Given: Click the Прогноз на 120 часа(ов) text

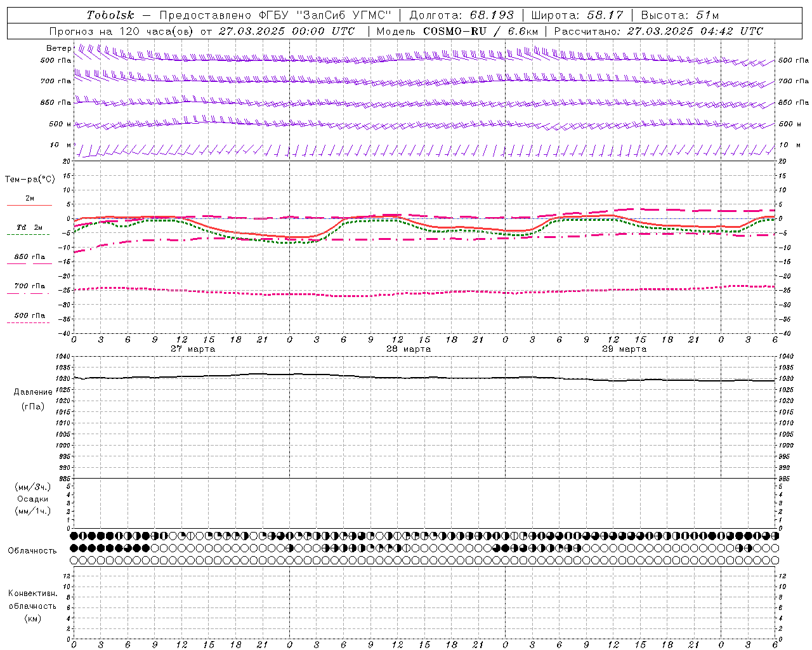Looking at the screenshot, I should (x=122, y=31).
